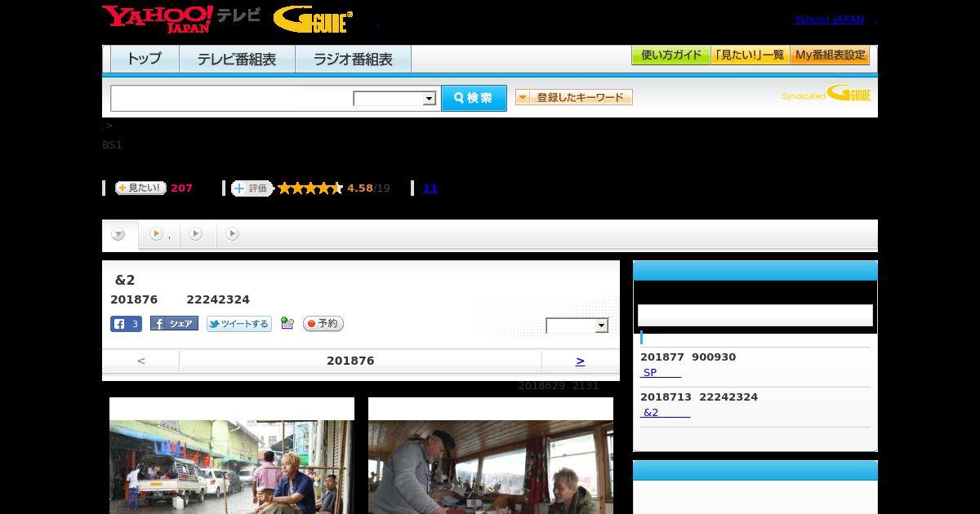Click the &2 program title heading
Viewport: 980px width, 514px height.
click(125, 280)
